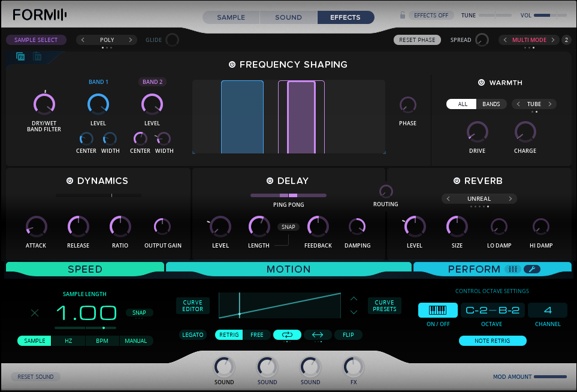
Task: Click the copy FX settings icon
Action: [x=20, y=56]
